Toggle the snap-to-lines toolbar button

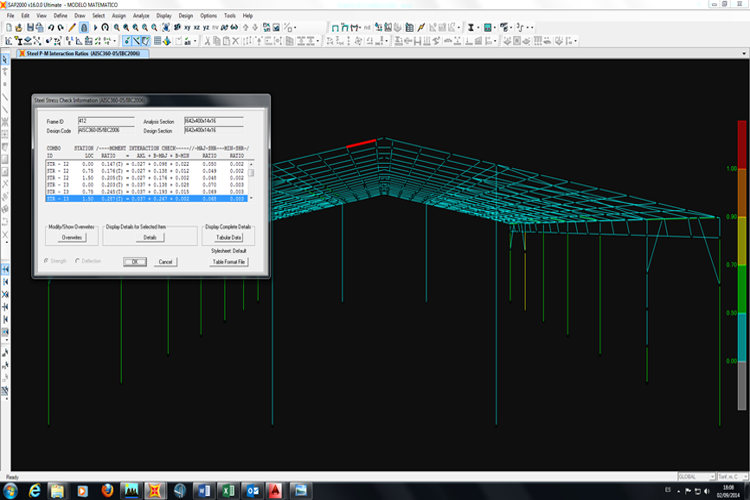(136, 41)
